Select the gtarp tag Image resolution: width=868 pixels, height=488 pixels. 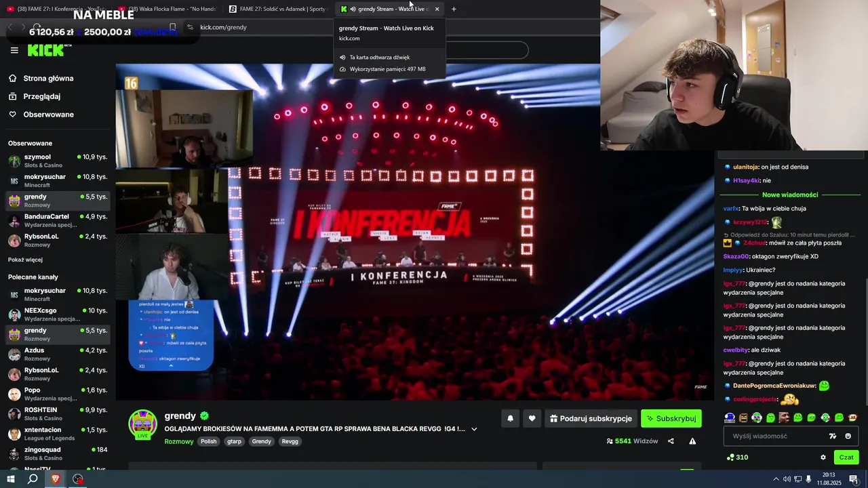[235, 441]
